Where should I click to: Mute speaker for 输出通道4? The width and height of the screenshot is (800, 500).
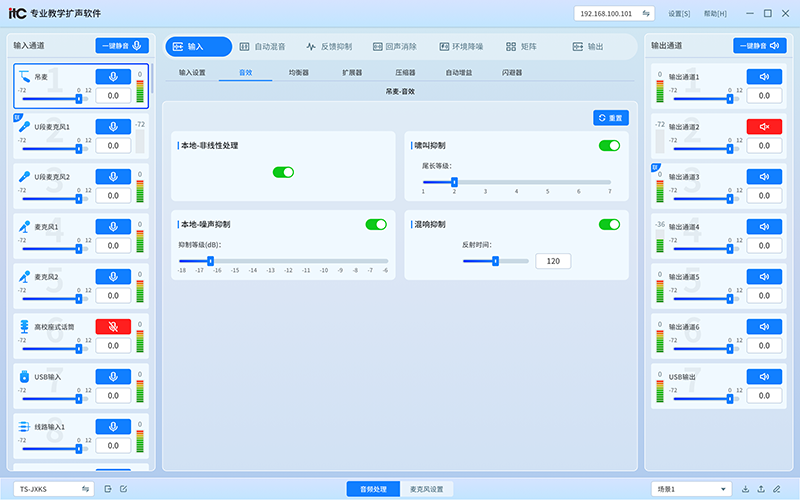pyautogui.click(x=764, y=227)
